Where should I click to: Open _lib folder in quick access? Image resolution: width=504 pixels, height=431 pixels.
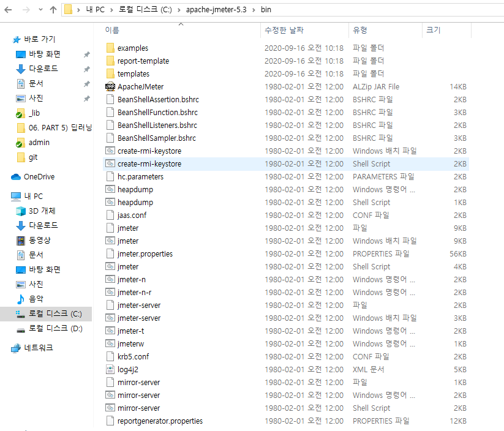point(28,113)
